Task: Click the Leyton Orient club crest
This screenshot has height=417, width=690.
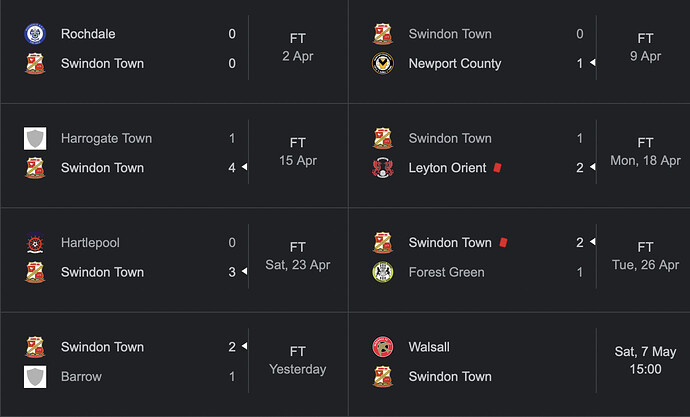Action: (382, 168)
